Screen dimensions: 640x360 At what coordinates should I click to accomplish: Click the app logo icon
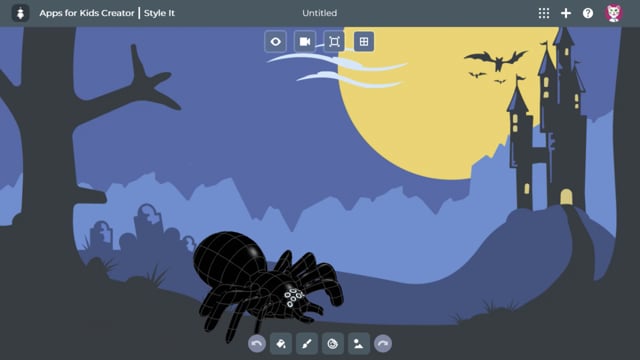[x=20, y=13]
